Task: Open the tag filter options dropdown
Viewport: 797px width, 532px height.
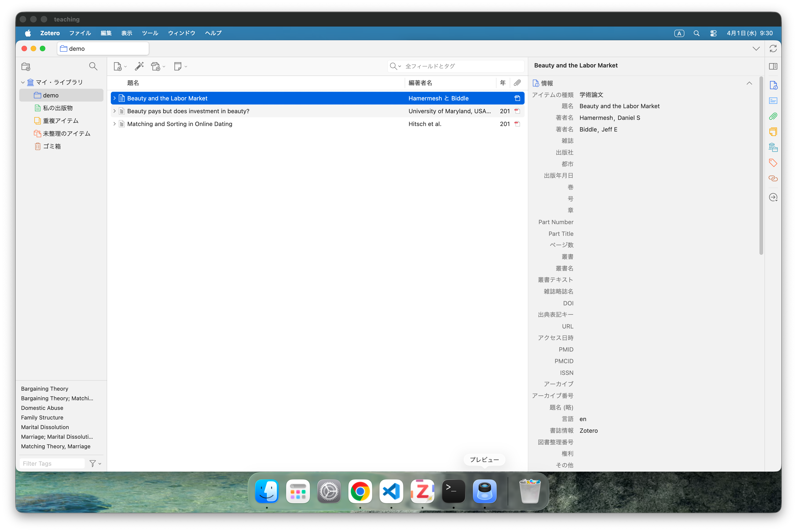Action: click(95, 463)
